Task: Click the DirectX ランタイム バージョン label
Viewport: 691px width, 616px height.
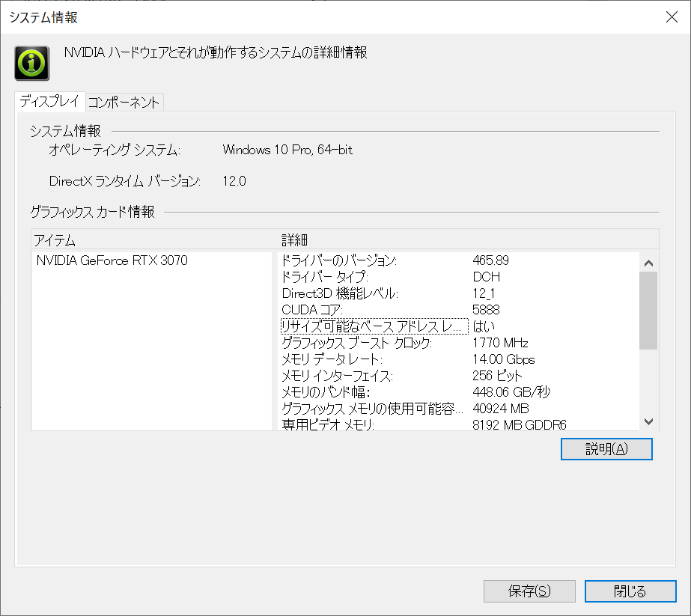Action: point(125,181)
